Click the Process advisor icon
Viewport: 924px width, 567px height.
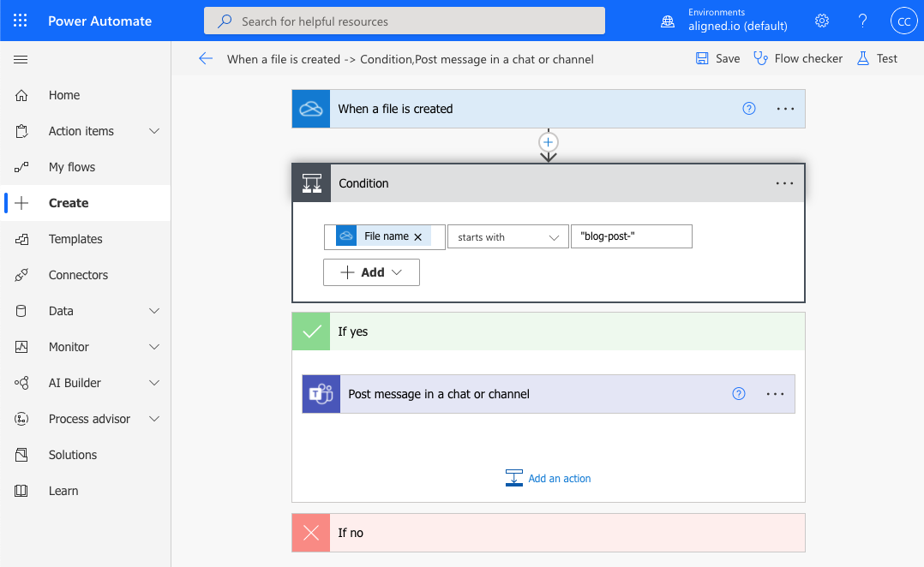[21, 419]
